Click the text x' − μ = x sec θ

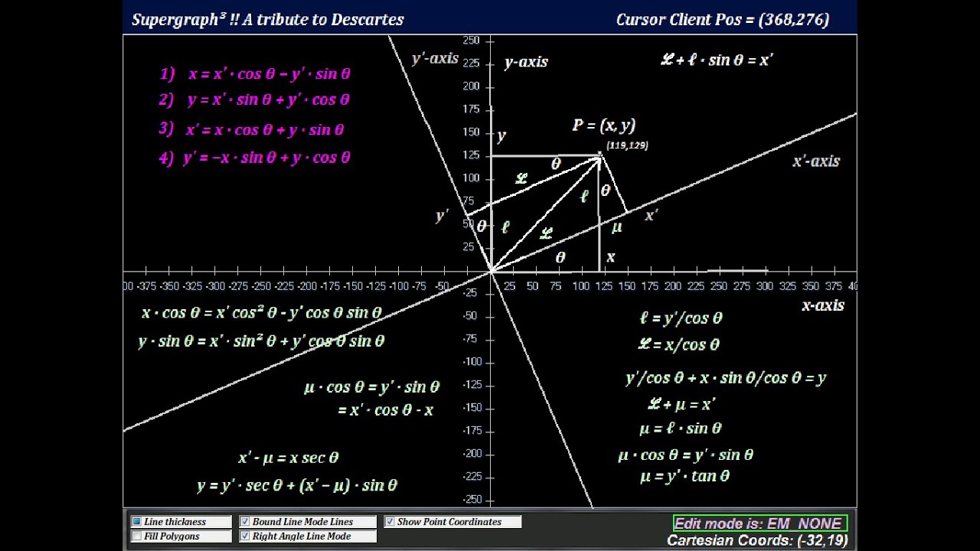(289, 458)
